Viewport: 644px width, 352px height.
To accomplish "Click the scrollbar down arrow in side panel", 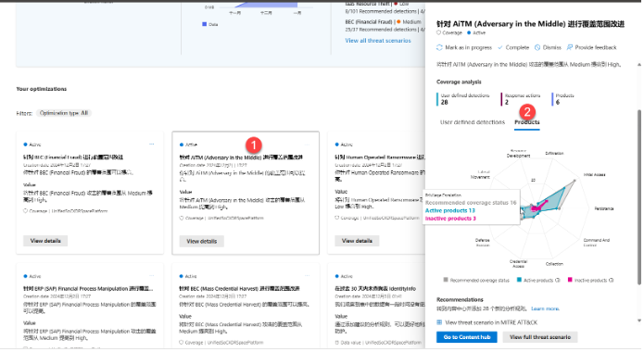I will [x=638, y=321].
